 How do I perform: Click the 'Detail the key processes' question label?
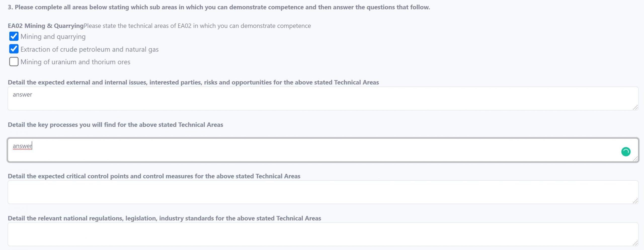point(115,125)
